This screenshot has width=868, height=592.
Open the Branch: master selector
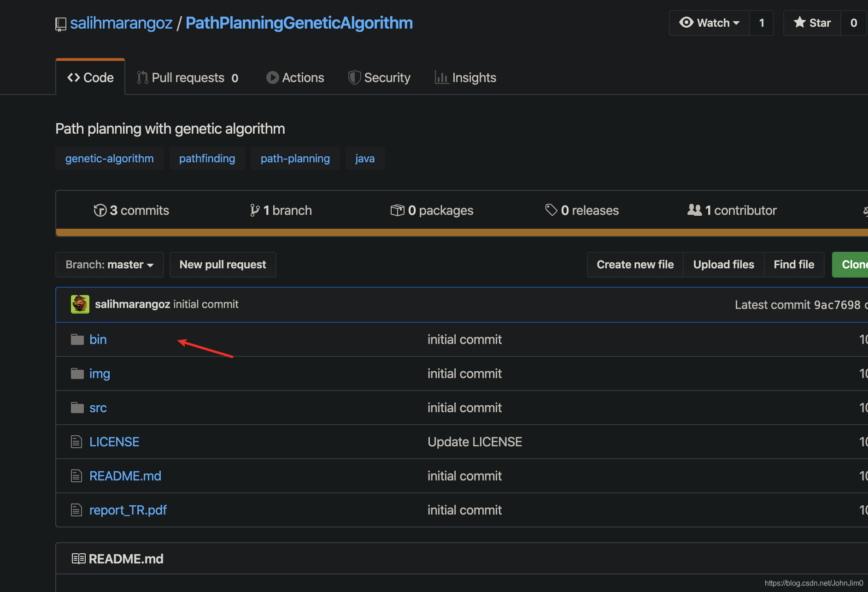click(x=110, y=265)
